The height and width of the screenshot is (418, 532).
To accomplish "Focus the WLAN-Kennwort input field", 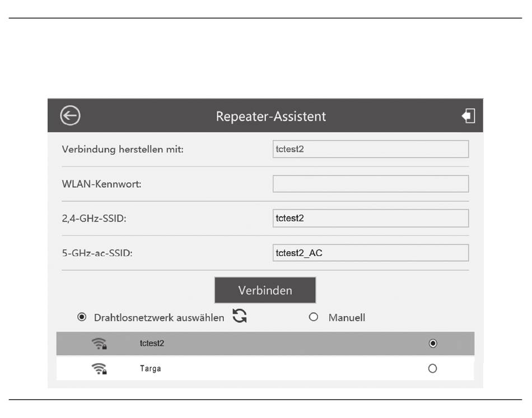I will [371, 184].
